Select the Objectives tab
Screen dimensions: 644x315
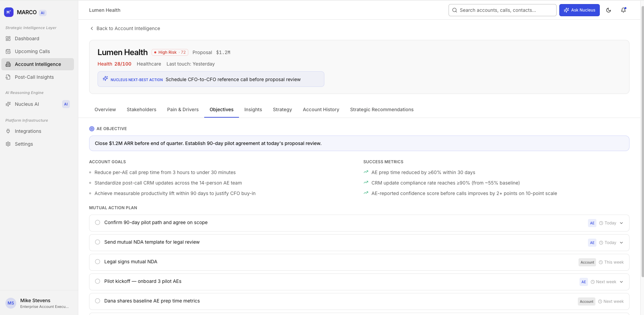[221, 110]
